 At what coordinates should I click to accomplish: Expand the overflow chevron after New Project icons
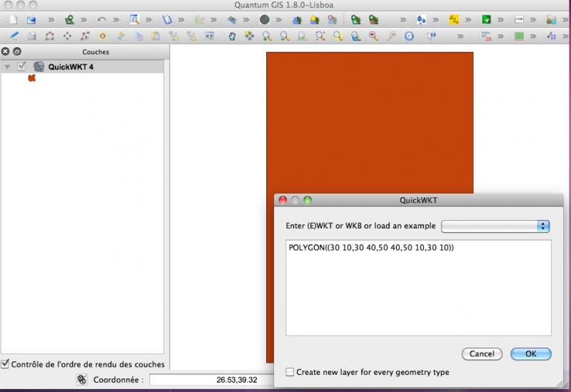point(51,20)
